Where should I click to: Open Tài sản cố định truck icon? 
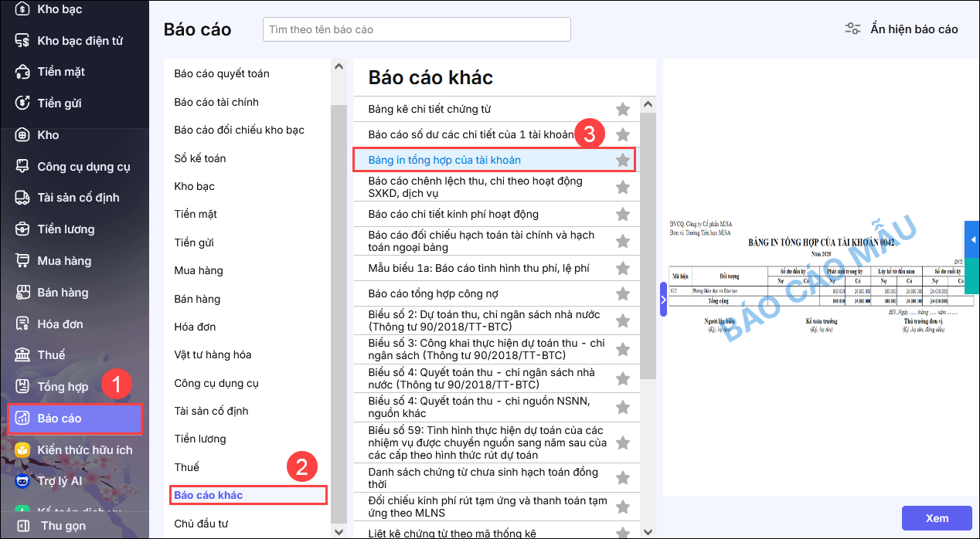coord(23,198)
